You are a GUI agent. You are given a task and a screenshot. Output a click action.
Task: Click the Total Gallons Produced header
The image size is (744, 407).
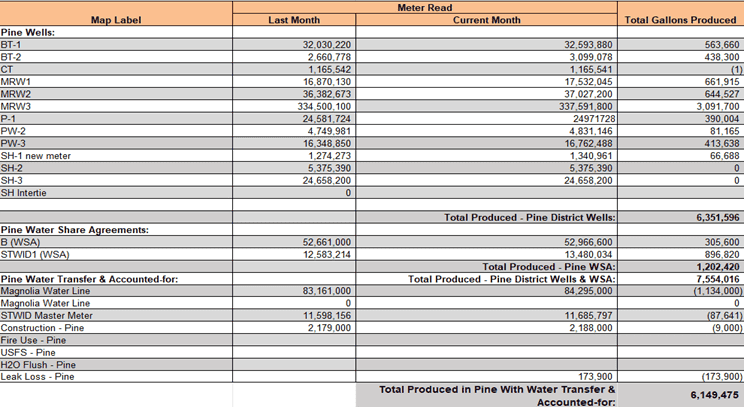pos(680,20)
